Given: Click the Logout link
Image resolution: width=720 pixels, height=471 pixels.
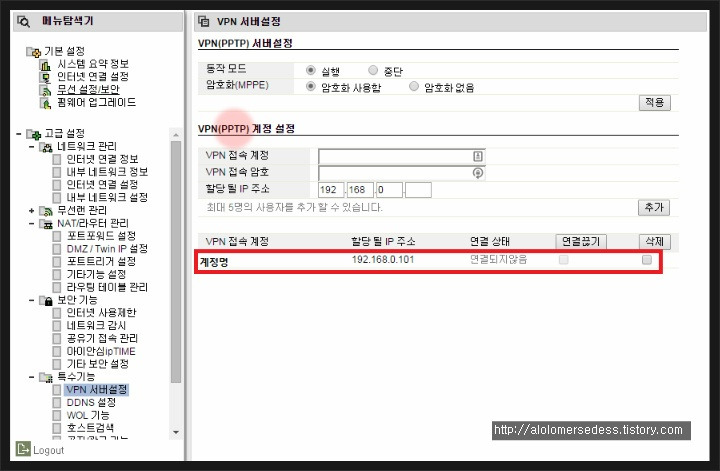Looking at the screenshot, I should point(49,450).
